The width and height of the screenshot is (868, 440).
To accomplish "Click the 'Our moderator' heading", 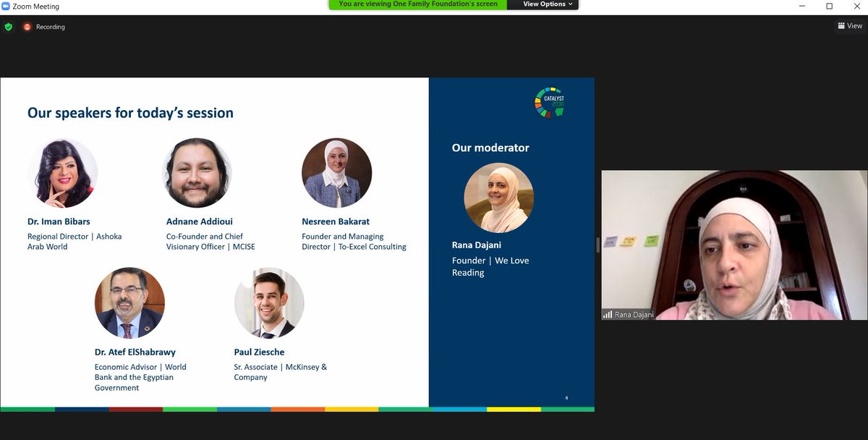I will 490,148.
